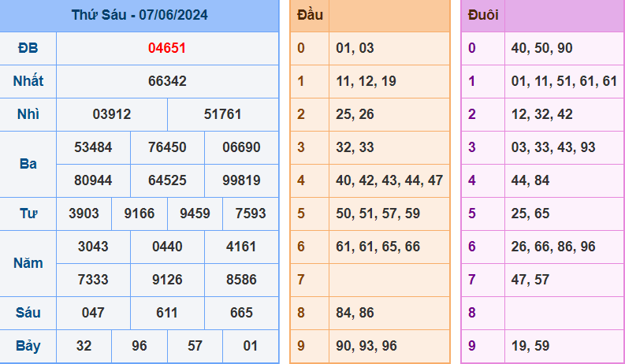Click the Năm prize number 9126
The image size is (625, 364).
pos(167,280)
